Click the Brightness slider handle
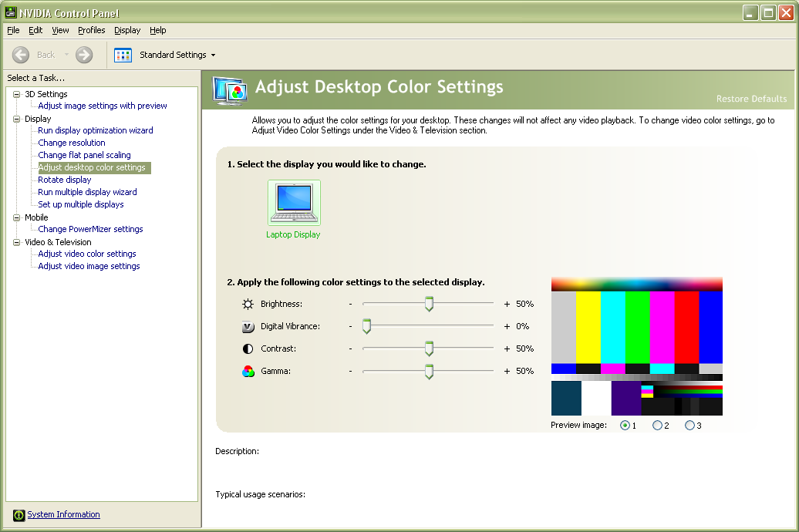The width and height of the screenshot is (799, 532). tap(429, 305)
